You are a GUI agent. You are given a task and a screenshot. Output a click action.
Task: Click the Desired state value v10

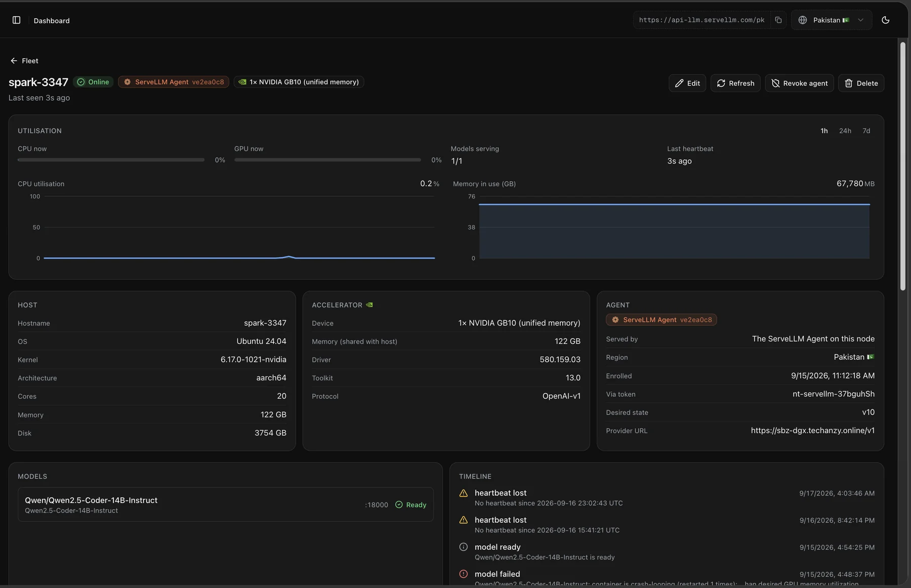click(868, 412)
